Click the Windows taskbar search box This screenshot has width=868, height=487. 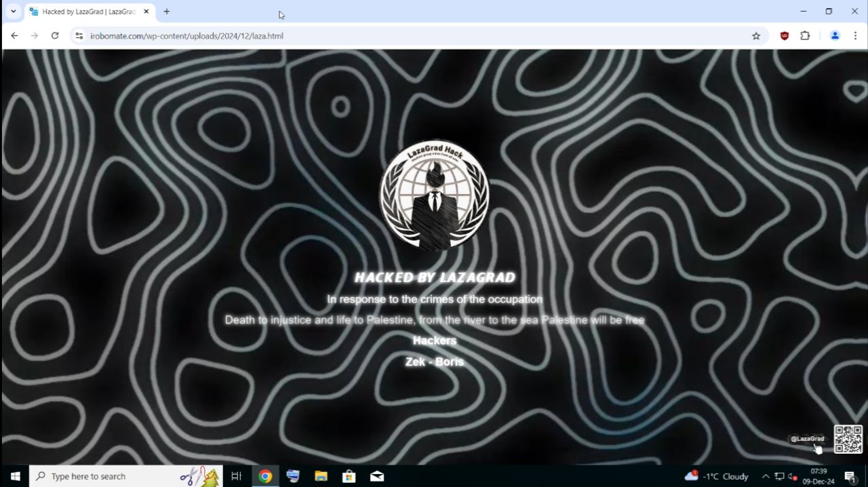[126, 476]
